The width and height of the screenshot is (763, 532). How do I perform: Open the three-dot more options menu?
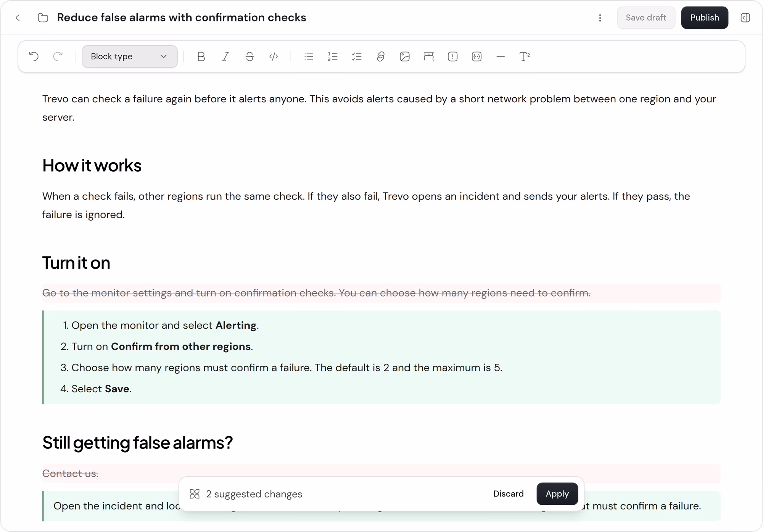[x=600, y=18]
